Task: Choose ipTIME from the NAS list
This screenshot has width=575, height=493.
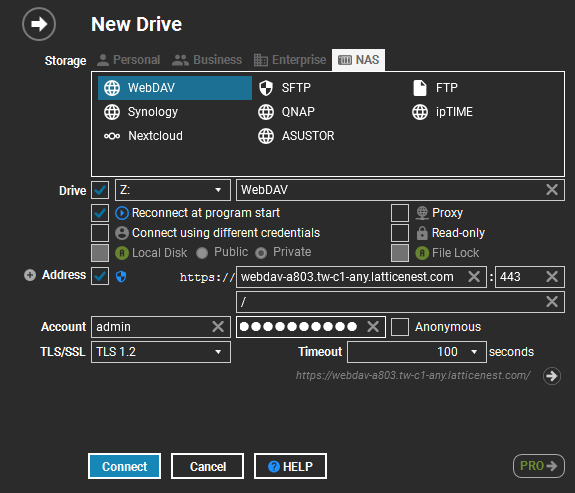Action: click(x=442, y=112)
